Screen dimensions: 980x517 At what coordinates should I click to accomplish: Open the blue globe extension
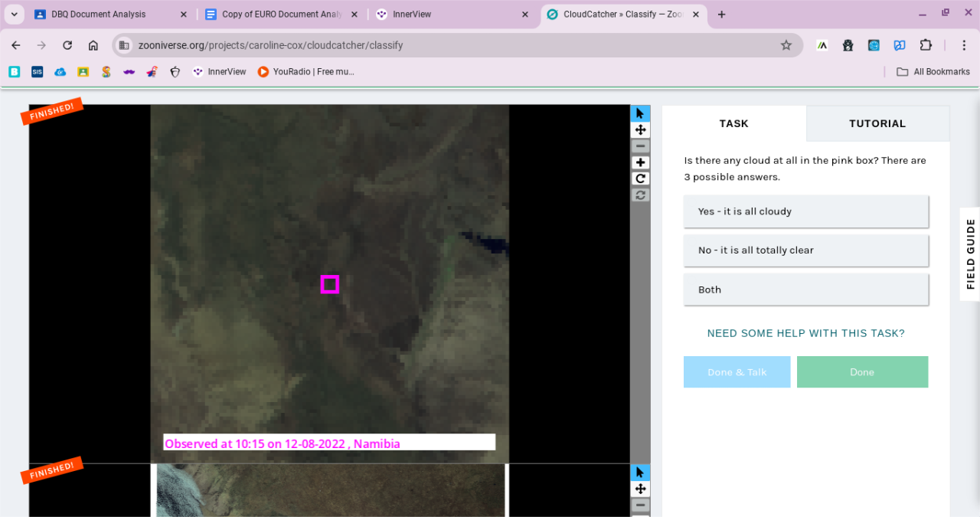(874, 45)
